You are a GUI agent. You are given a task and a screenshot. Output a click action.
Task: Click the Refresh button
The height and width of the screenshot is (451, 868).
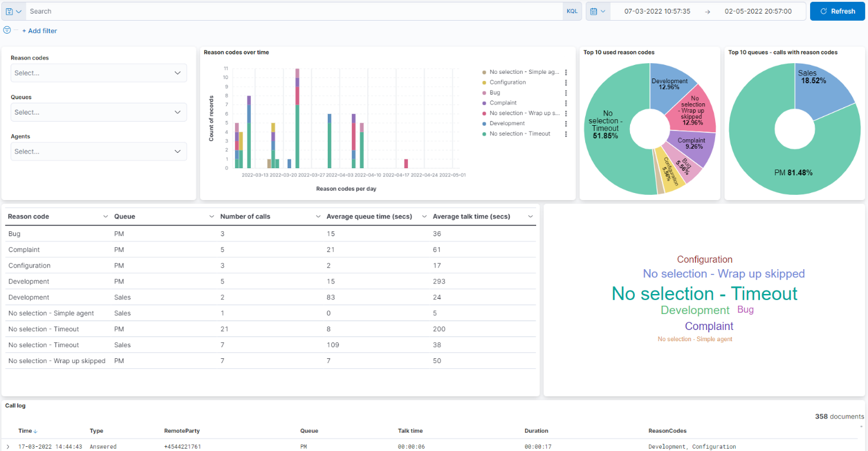point(837,11)
